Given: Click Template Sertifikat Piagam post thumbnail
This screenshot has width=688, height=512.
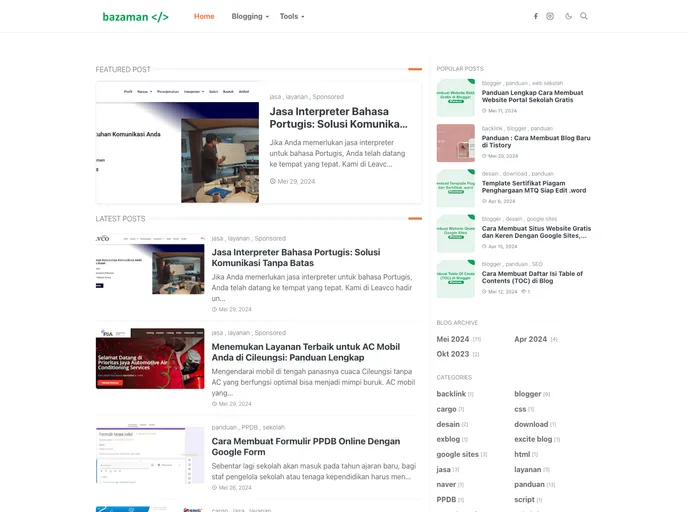Looking at the screenshot, I should (x=456, y=188).
